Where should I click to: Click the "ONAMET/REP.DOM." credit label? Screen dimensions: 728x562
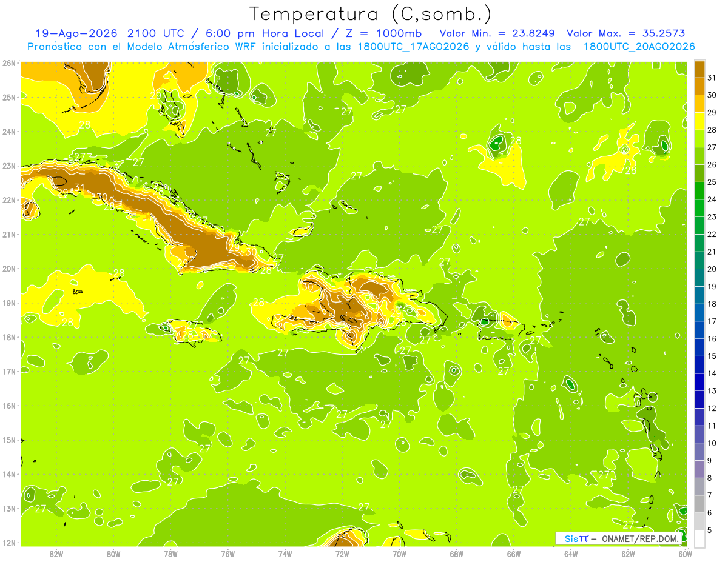click(x=639, y=538)
